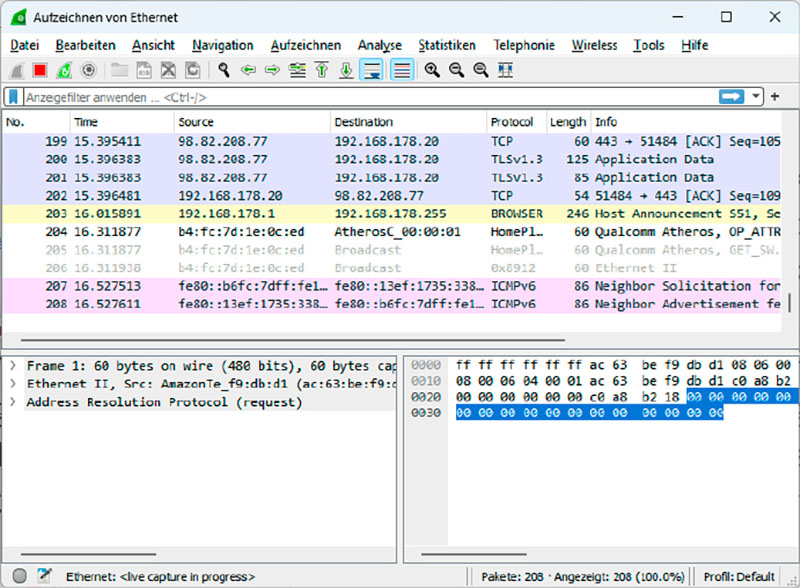Image resolution: width=800 pixels, height=588 pixels.
Task: Sort by the Destination column header
Action: click(x=408, y=122)
